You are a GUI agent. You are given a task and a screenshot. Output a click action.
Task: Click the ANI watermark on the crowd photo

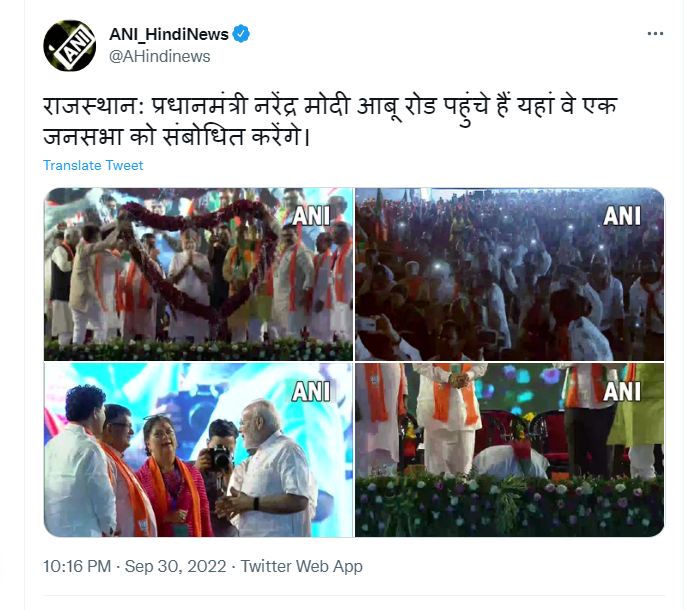pyautogui.click(x=622, y=216)
